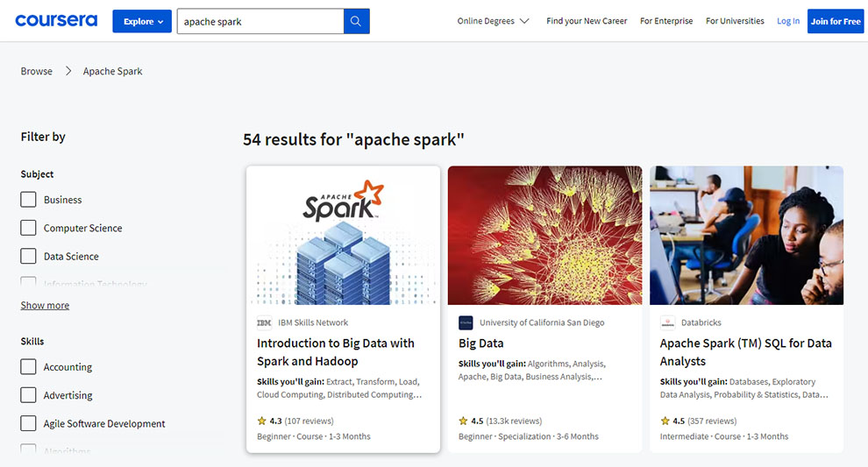
Task: Tick the Accounting skill checkbox
Action: tap(28, 367)
